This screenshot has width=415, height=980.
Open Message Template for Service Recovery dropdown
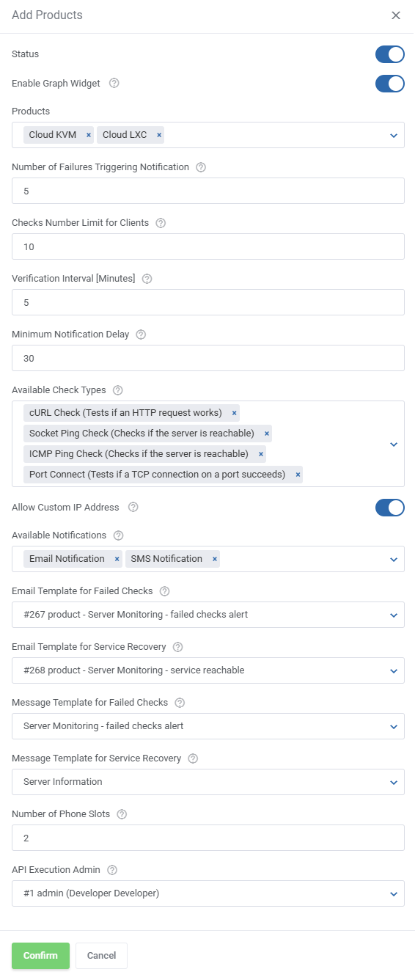coord(208,782)
